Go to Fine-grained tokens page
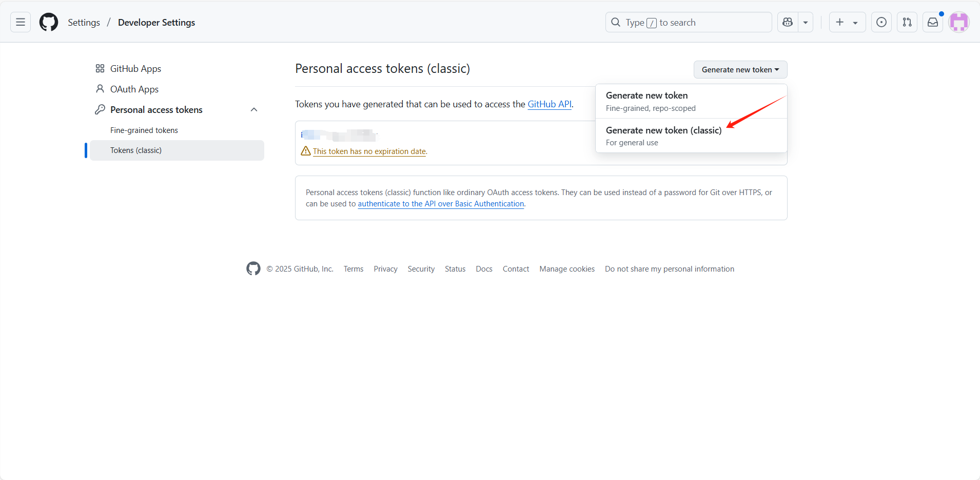 (144, 130)
